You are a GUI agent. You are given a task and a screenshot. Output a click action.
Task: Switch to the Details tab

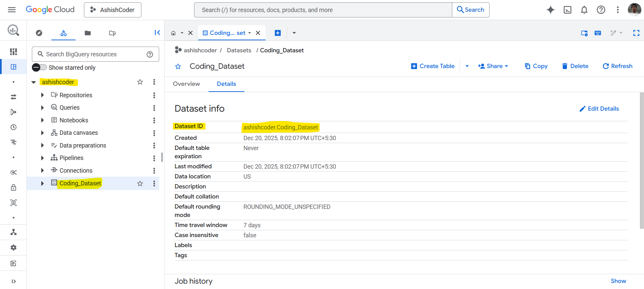coord(226,84)
